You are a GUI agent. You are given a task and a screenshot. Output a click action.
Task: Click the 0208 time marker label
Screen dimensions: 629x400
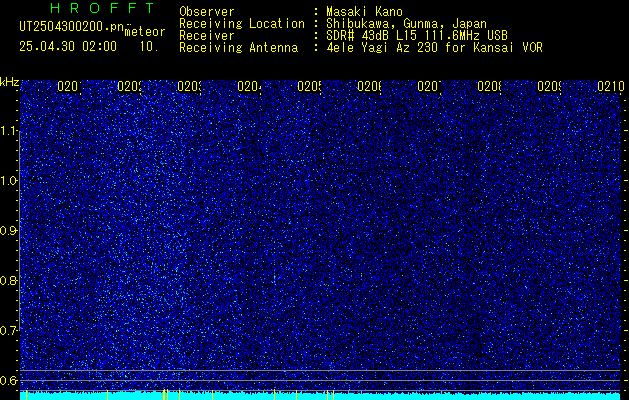[489, 86]
